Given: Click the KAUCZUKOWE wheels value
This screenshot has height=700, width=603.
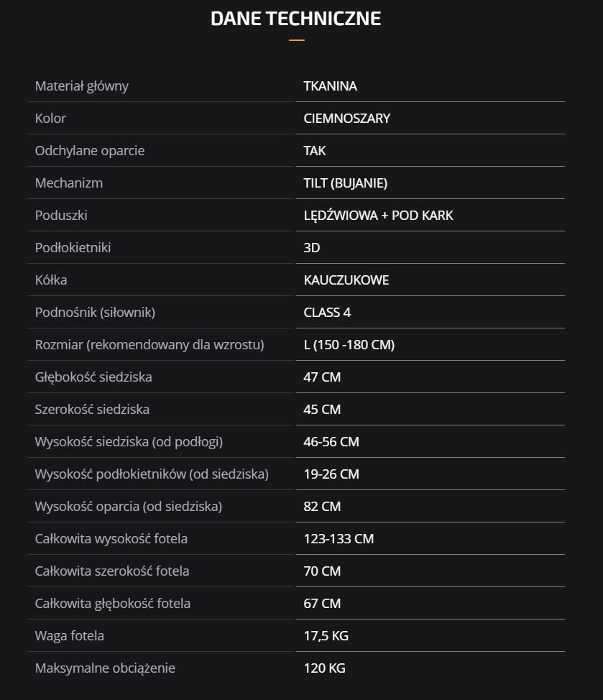Looking at the screenshot, I should coord(346,280).
